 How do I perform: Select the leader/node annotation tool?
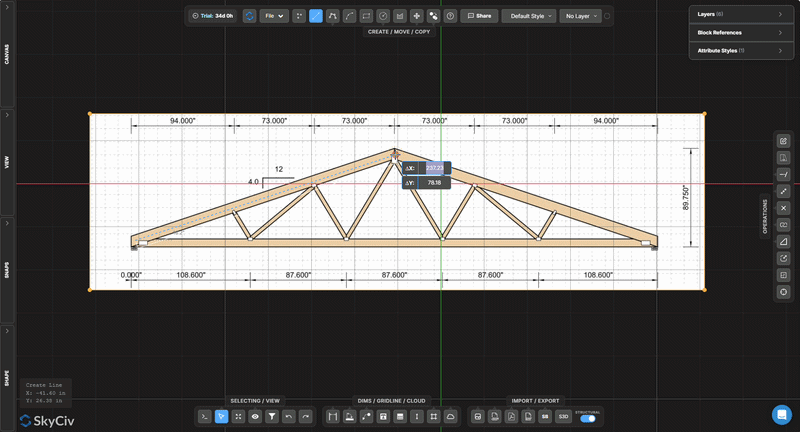click(x=366, y=417)
